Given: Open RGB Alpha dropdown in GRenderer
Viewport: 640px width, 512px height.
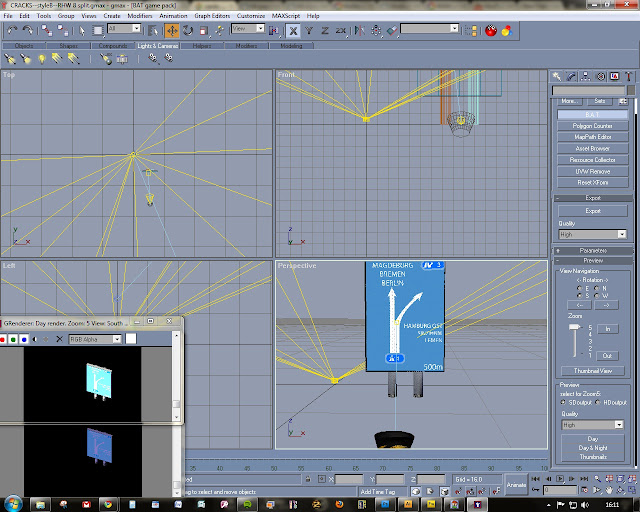Looking at the screenshot, I should 95,339.
